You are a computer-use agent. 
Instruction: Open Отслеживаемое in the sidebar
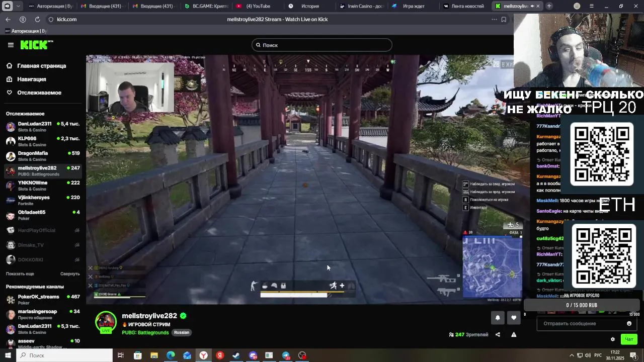coord(34,93)
